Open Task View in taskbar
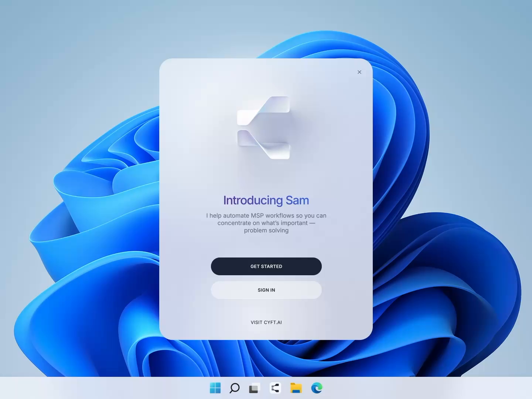Viewport: 532px width, 399px height. pos(254,388)
